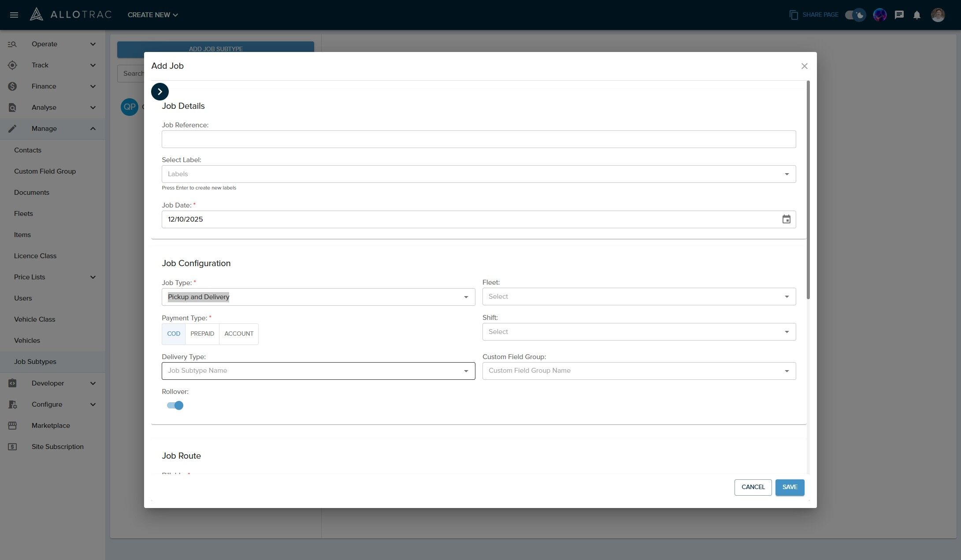The height and width of the screenshot is (560, 961).
Task: Select PREPAID payment type
Action: coord(202,334)
